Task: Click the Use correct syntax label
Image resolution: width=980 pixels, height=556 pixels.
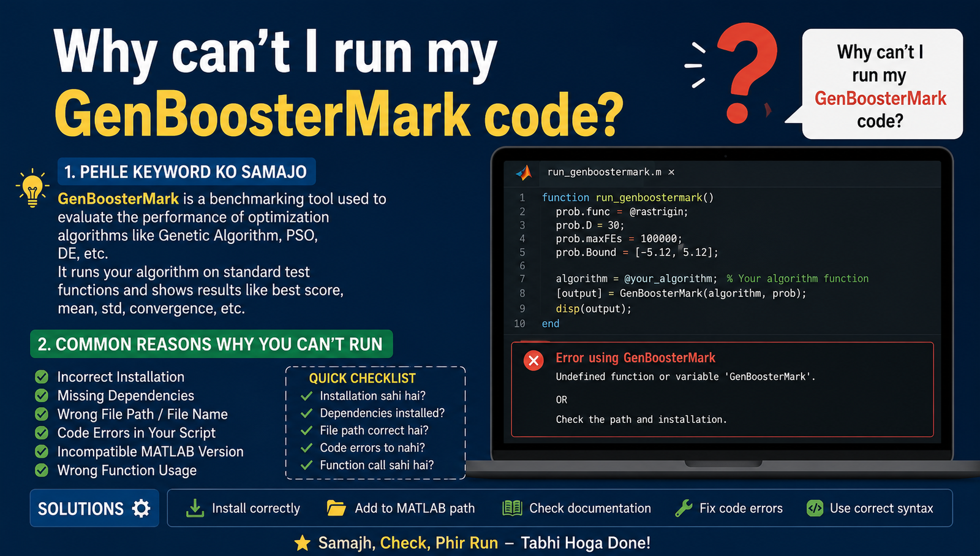Action: coord(881,508)
